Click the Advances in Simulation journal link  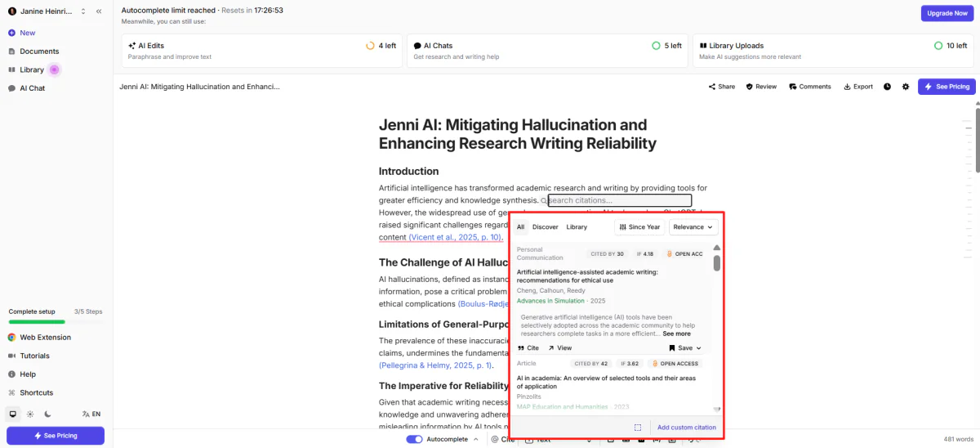click(x=550, y=301)
